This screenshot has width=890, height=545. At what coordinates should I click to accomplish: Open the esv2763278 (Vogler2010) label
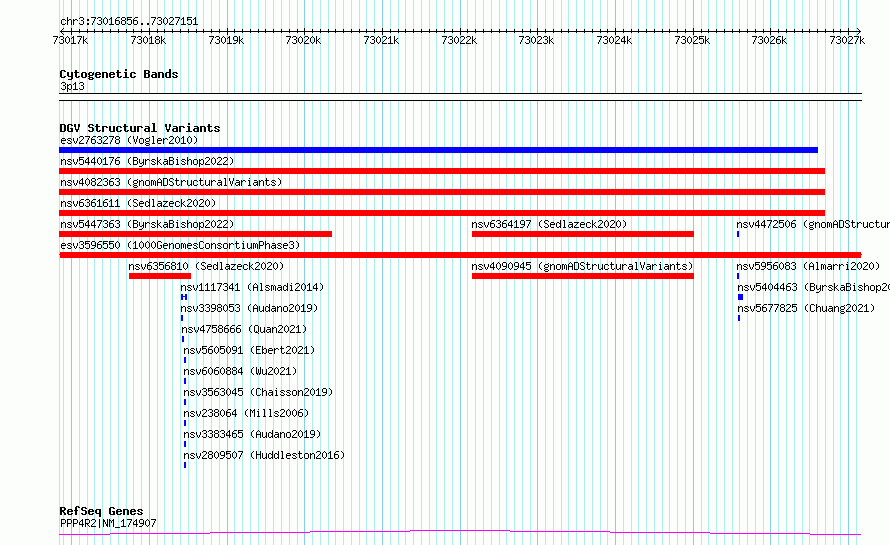pyautogui.click(x=129, y=140)
